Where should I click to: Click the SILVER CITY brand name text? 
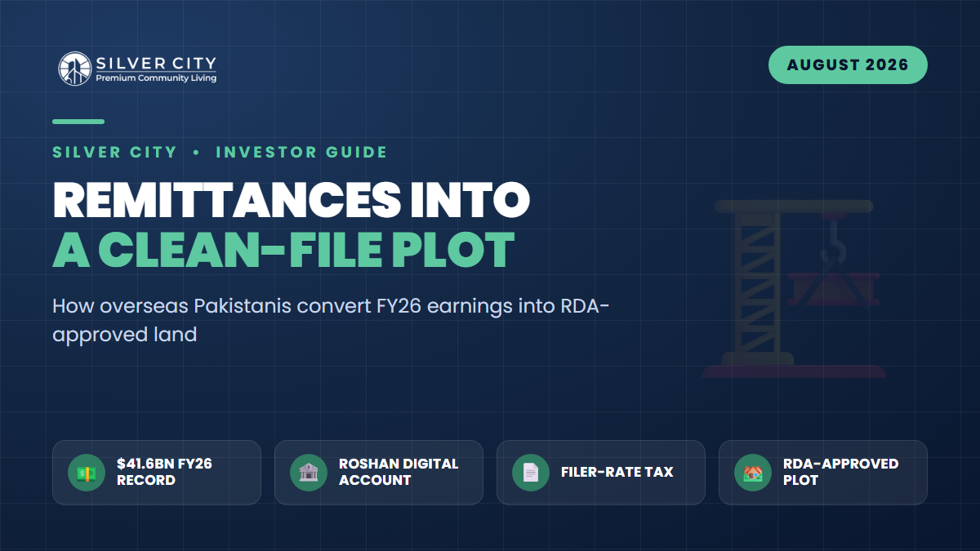click(x=154, y=63)
